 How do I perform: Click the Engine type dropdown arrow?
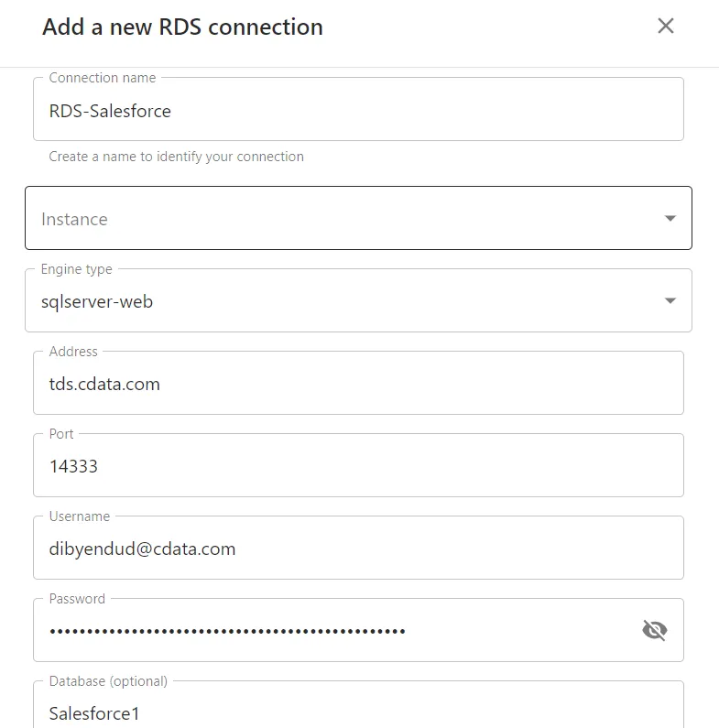[x=670, y=301]
